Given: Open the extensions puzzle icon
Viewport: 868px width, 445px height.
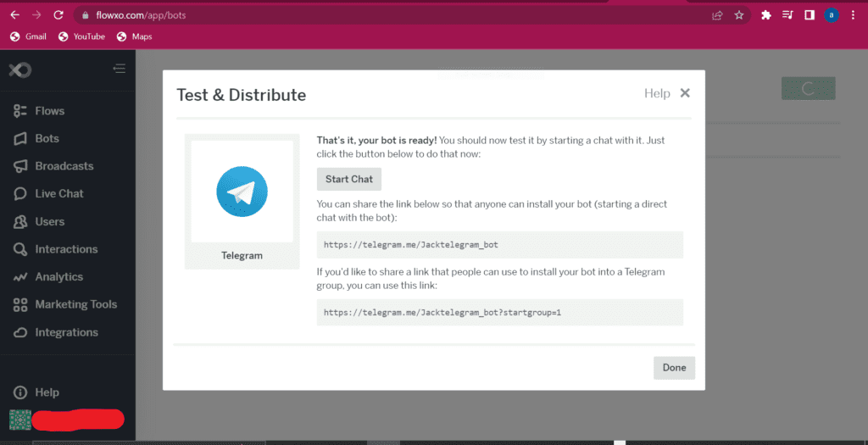Looking at the screenshot, I should click(x=766, y=15).
